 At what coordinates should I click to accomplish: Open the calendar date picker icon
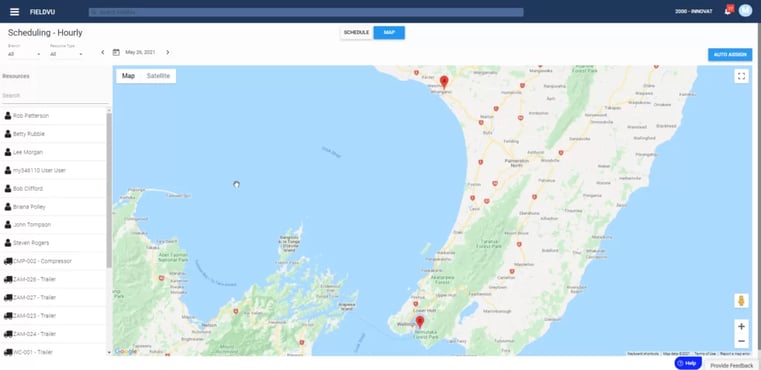(x=116, y=52)
